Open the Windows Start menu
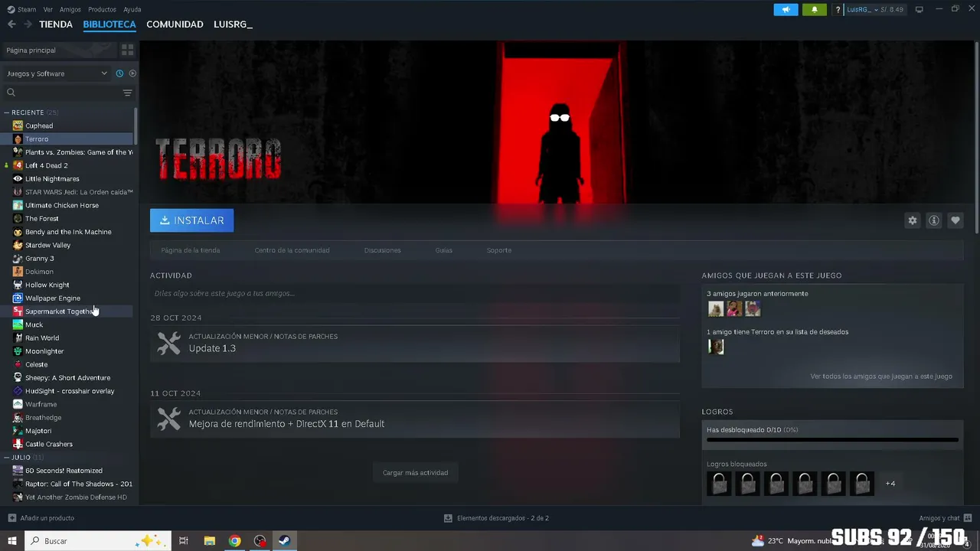 [12, 541]
